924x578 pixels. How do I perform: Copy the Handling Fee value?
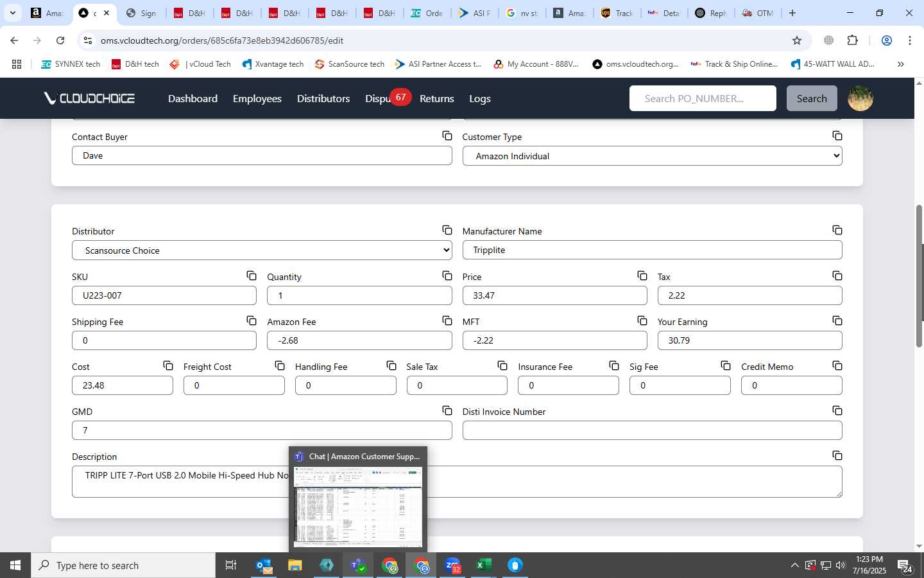391,365
